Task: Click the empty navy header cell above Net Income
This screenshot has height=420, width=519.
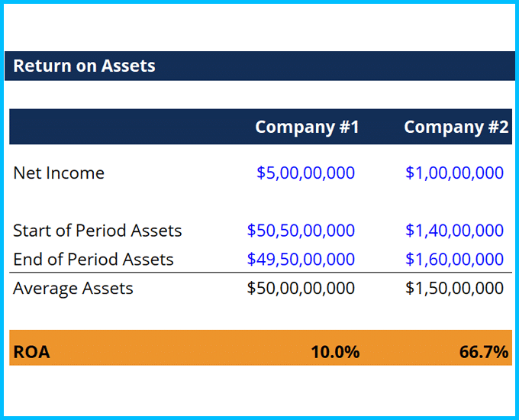Action: [x=114, y=127]
